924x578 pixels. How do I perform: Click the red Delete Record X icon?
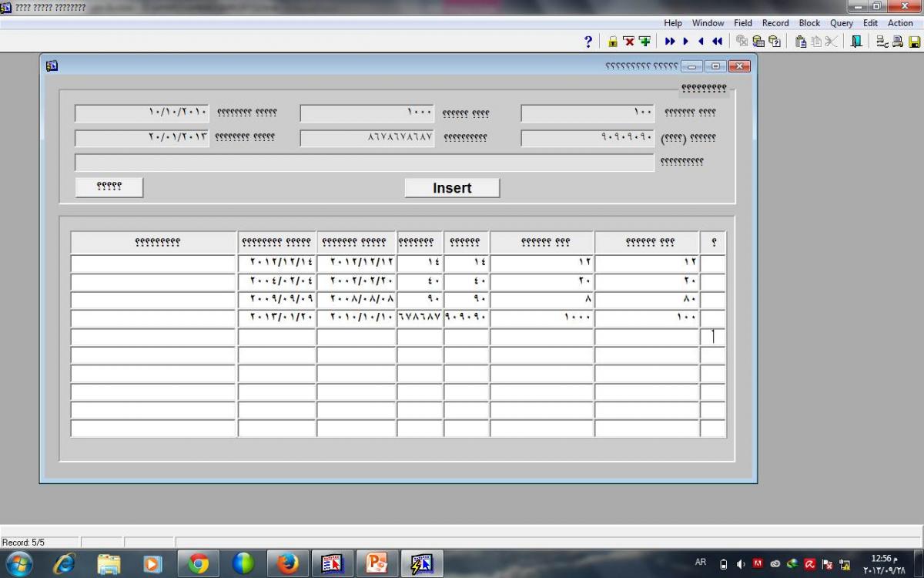click(628, 42)
